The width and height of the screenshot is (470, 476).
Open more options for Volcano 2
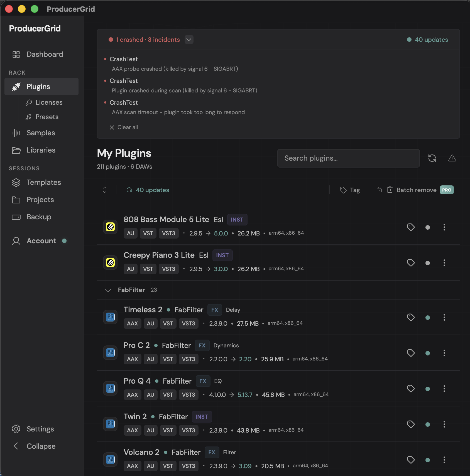tap(444, 460)
